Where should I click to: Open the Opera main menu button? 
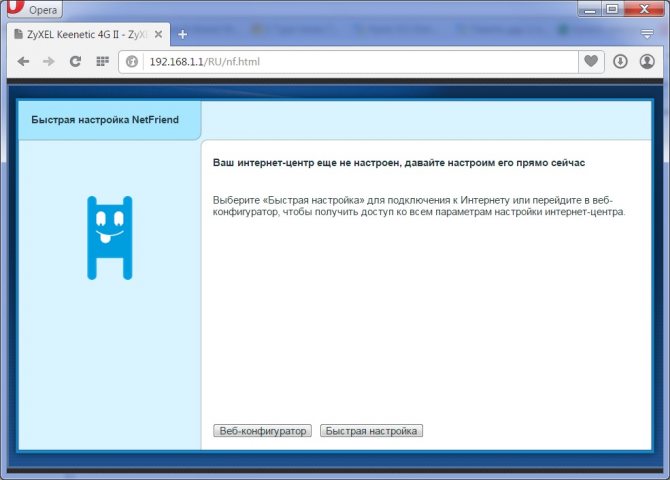click(x=35, y=9)
